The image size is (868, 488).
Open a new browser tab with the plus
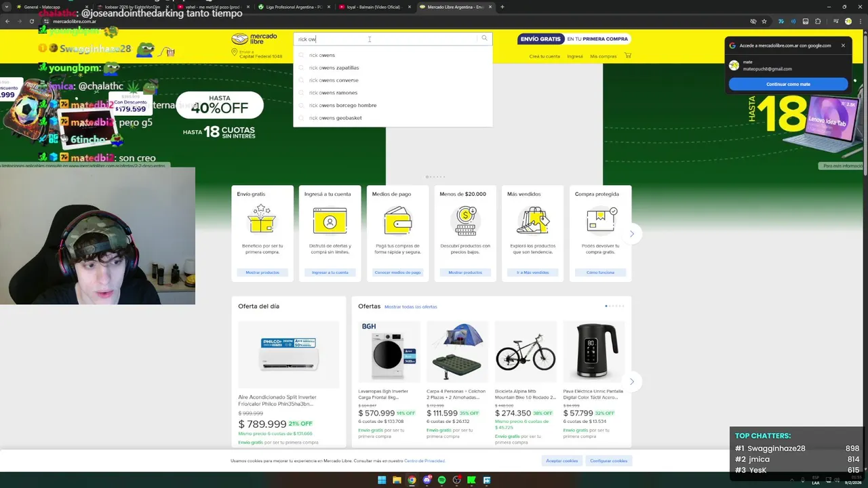point(502,7)
